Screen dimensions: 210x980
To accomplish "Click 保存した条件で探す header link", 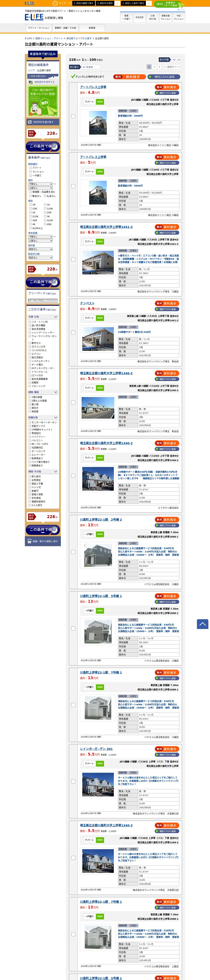I will (x=134, y=3).
